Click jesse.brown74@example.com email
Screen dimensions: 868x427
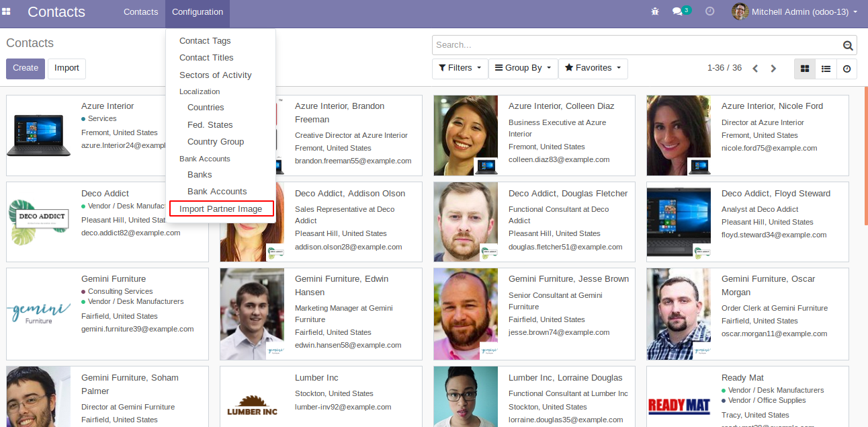[559, 332]
